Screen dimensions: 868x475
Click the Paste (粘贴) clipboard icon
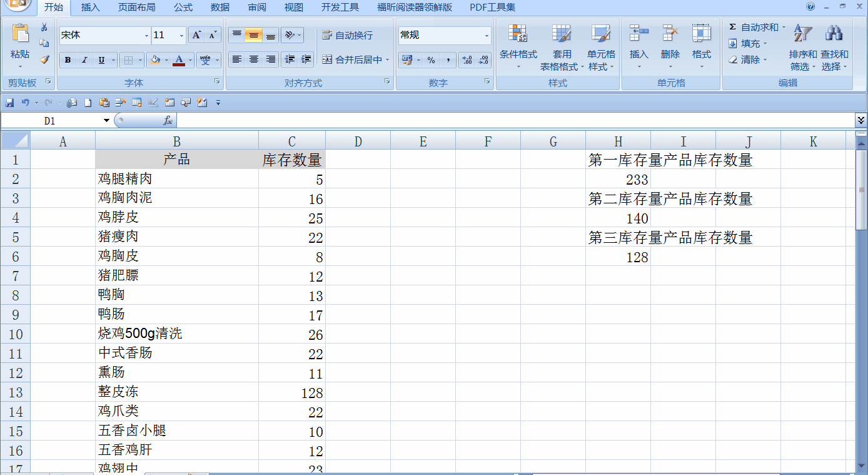pos(20,34)
